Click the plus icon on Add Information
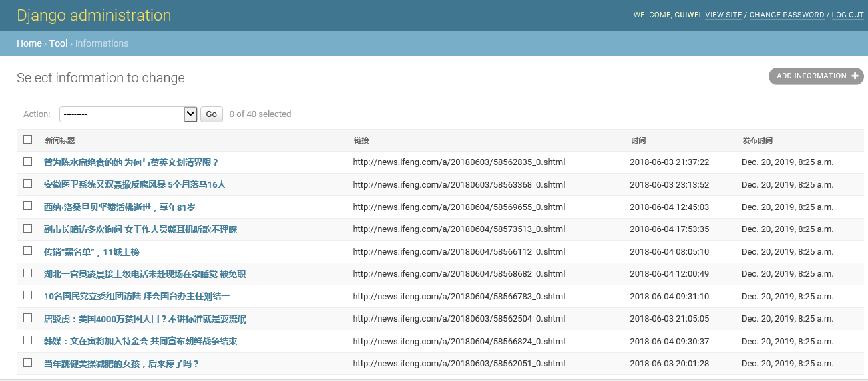Viewport: 868px width, 381px height. pyautogui.click(x=855, y=76)
